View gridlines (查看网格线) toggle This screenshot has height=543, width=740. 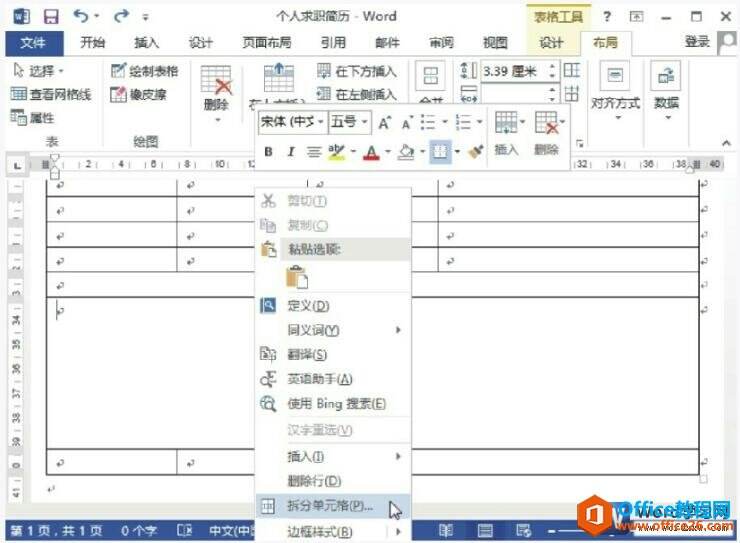point(50,94)
